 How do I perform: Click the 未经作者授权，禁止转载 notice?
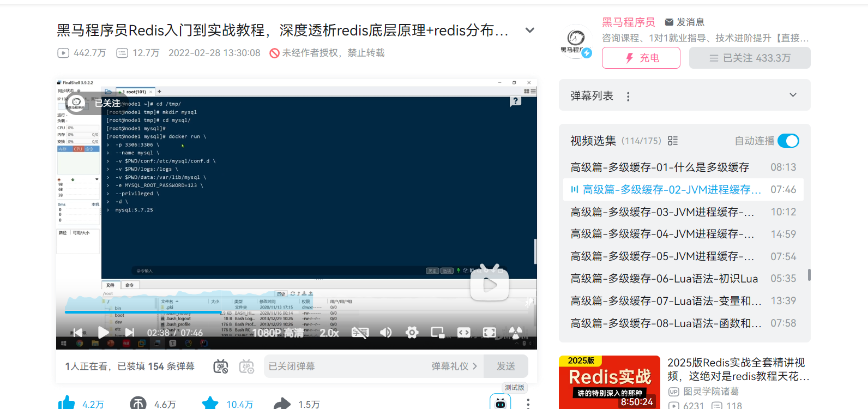point(327,53)
